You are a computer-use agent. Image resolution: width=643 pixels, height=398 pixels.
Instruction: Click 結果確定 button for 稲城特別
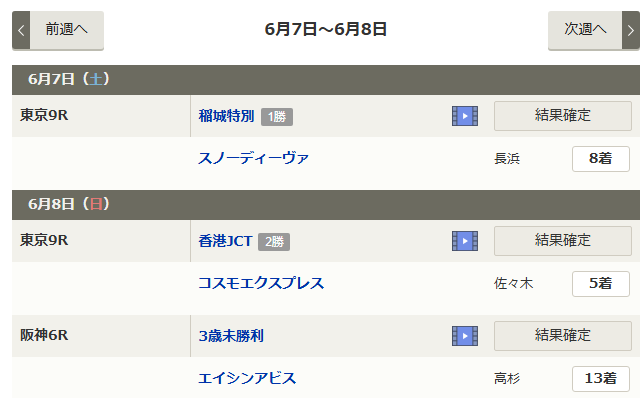563,116
